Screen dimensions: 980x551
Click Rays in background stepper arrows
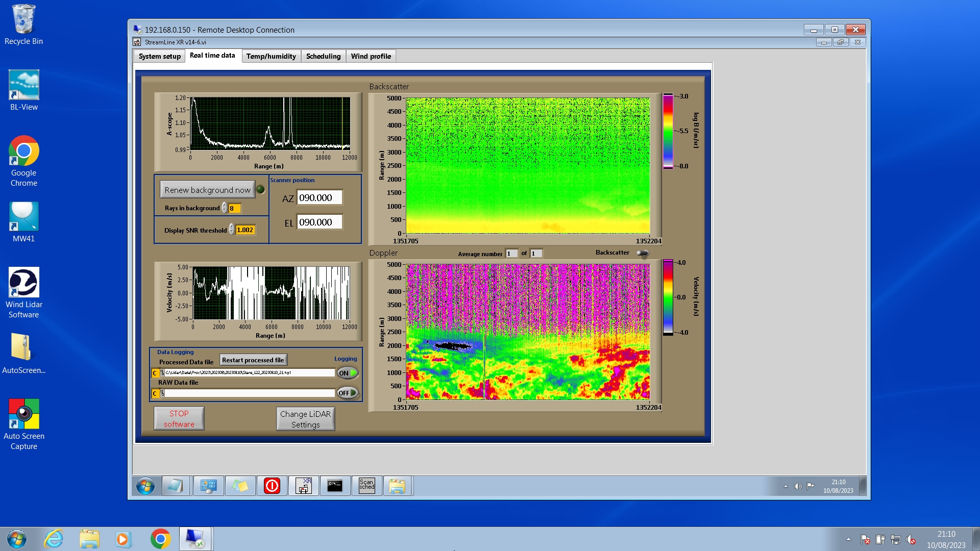(x=225, y=208)
